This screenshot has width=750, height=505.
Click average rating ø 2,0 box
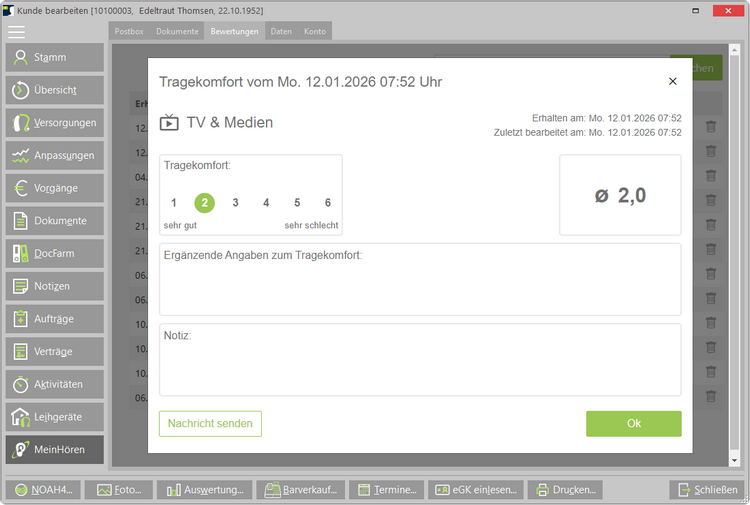coord(620,195)
